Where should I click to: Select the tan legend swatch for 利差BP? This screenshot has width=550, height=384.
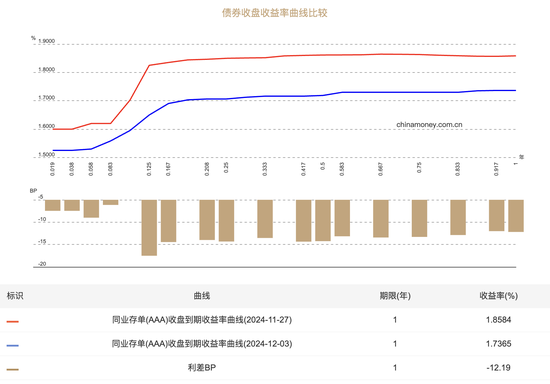(13, 369)
